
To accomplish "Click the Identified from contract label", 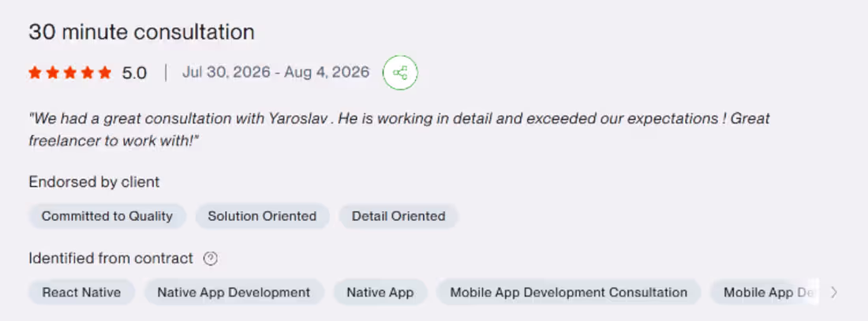I will pos(110,259).
